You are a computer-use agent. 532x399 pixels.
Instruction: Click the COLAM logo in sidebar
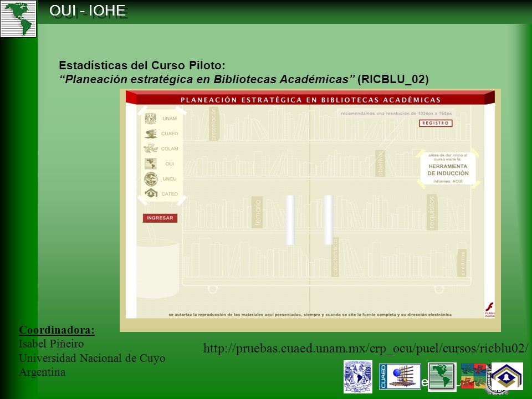(x=150, y=149)
